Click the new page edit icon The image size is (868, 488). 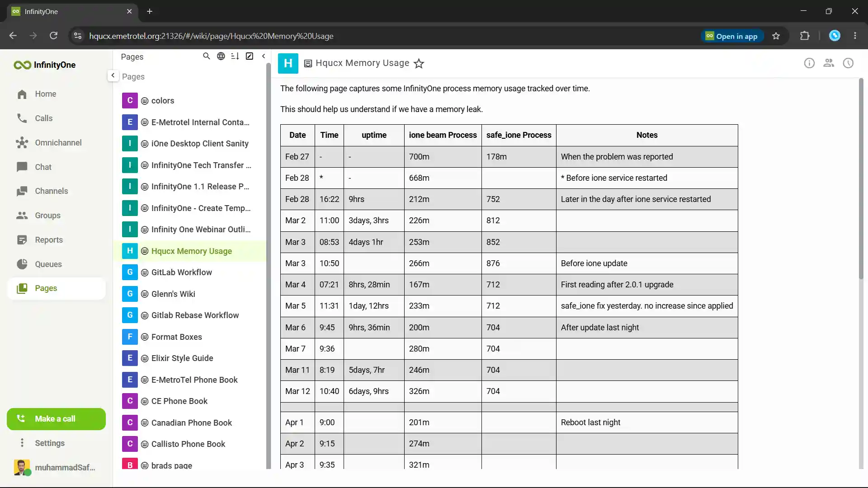[250, 56]
